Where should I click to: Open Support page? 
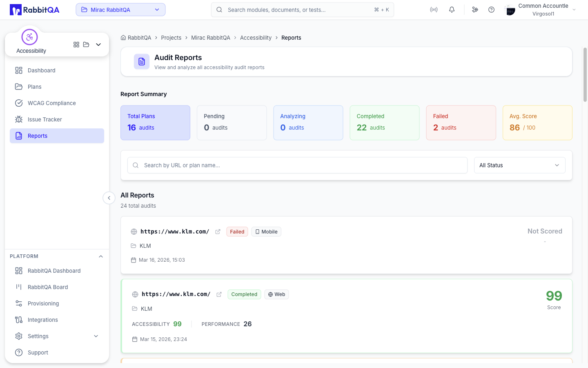click(57, 352)
